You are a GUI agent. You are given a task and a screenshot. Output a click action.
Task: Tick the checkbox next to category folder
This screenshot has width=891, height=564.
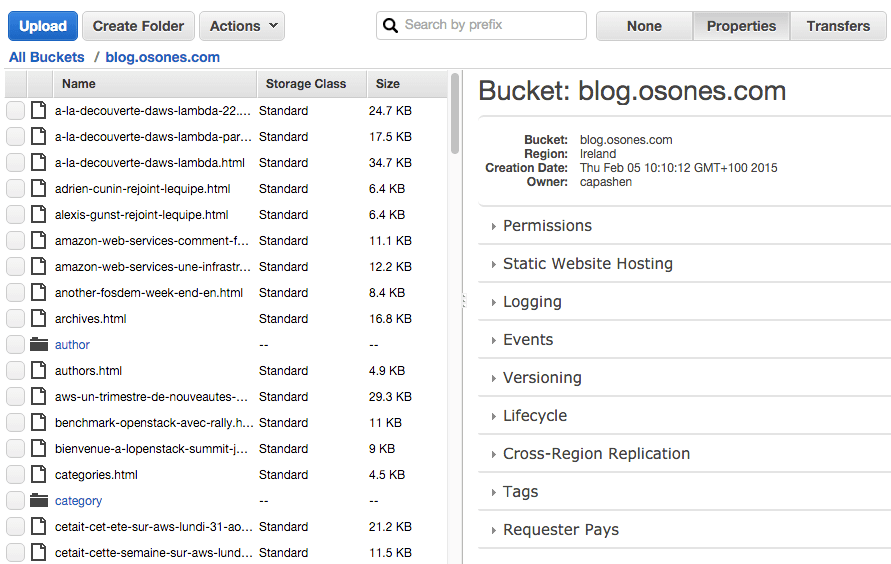(x=15, y=501)
